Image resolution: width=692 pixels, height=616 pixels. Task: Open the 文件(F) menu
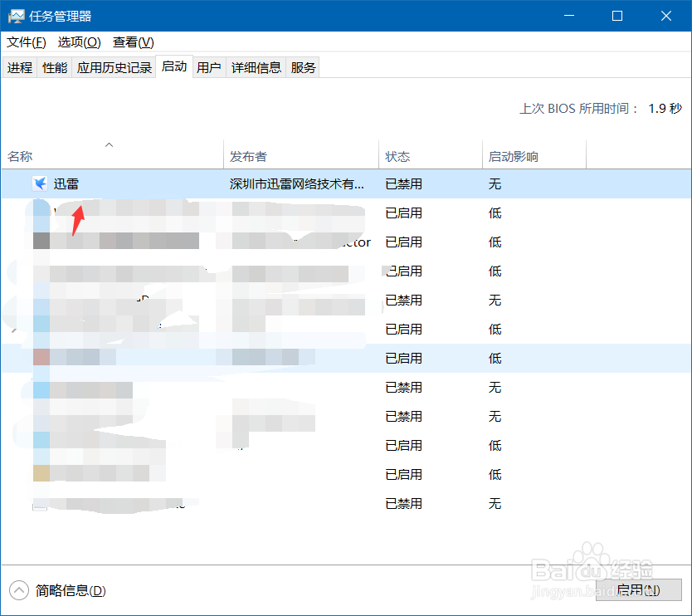(x=26, y=42)
